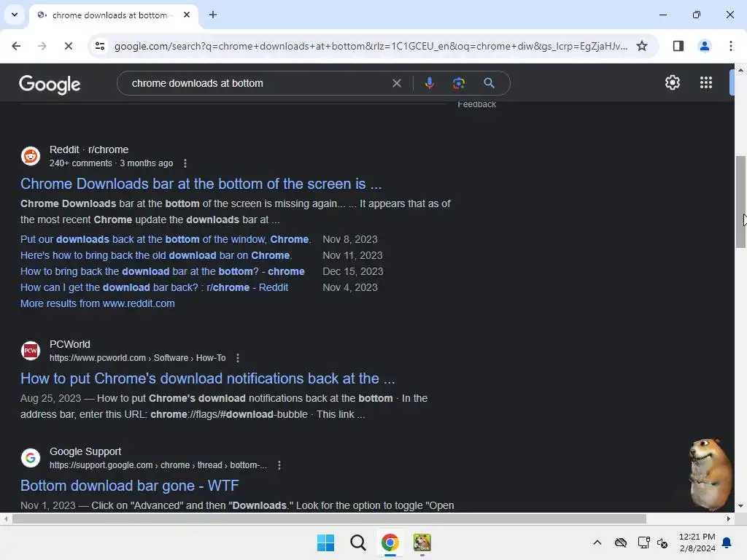Select the 'chrome downloads at bottom' tab
Viewport: 747px width, 560px height.
(109, 15)
